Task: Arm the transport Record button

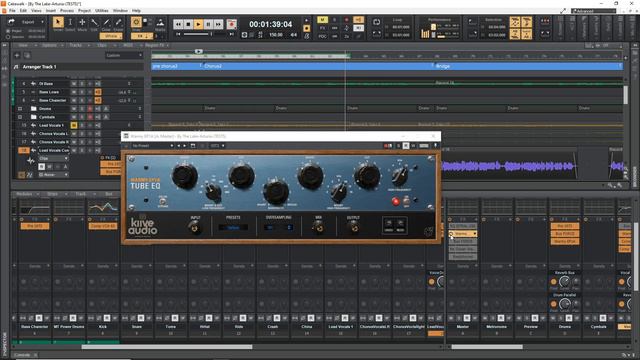Action: pyautogui.click(x=231, y=24)
